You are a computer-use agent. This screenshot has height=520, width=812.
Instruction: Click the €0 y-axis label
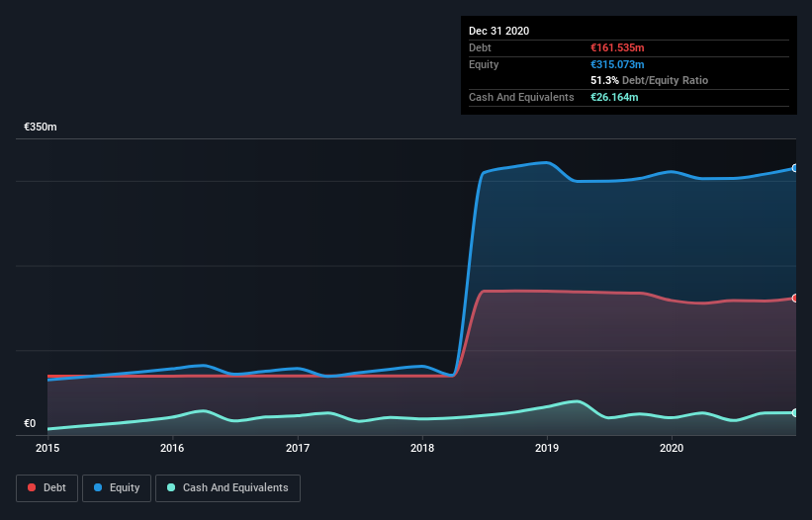[x=30, y=423]
